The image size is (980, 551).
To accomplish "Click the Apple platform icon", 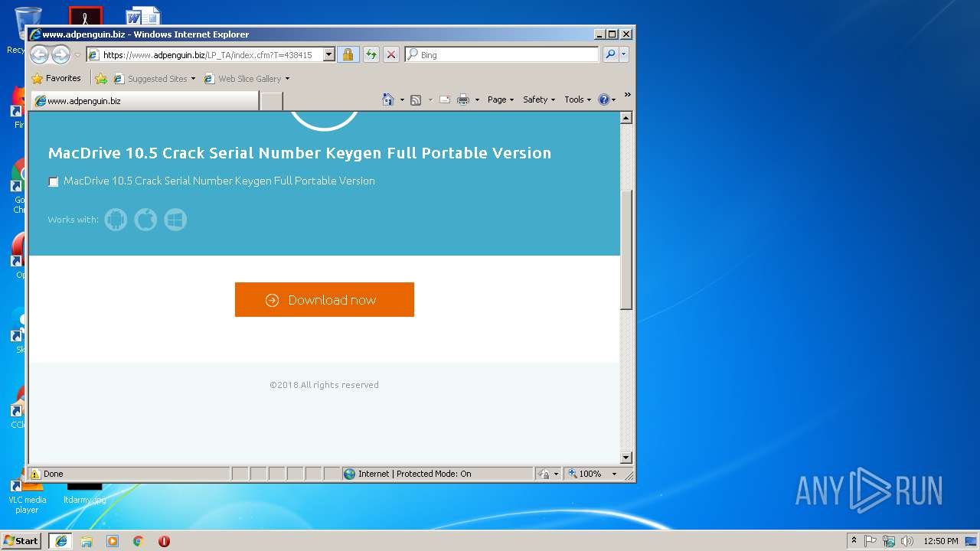I will coord(145,220).
